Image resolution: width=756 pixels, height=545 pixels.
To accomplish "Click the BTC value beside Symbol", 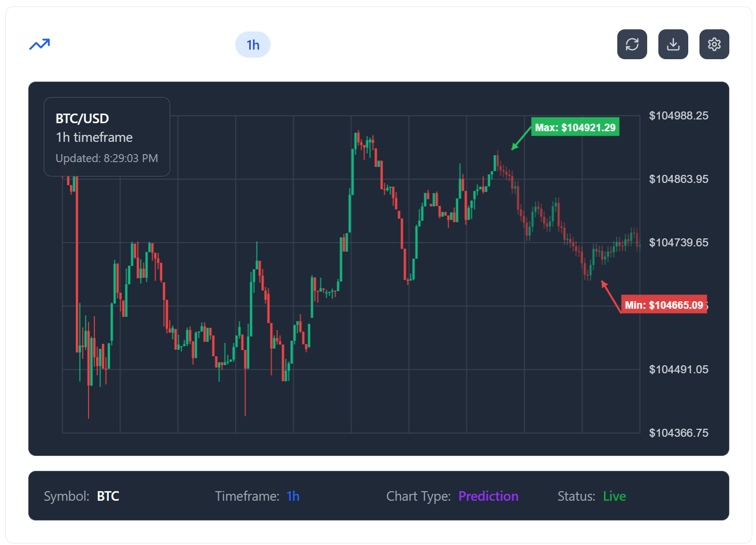I will (108, 496).
